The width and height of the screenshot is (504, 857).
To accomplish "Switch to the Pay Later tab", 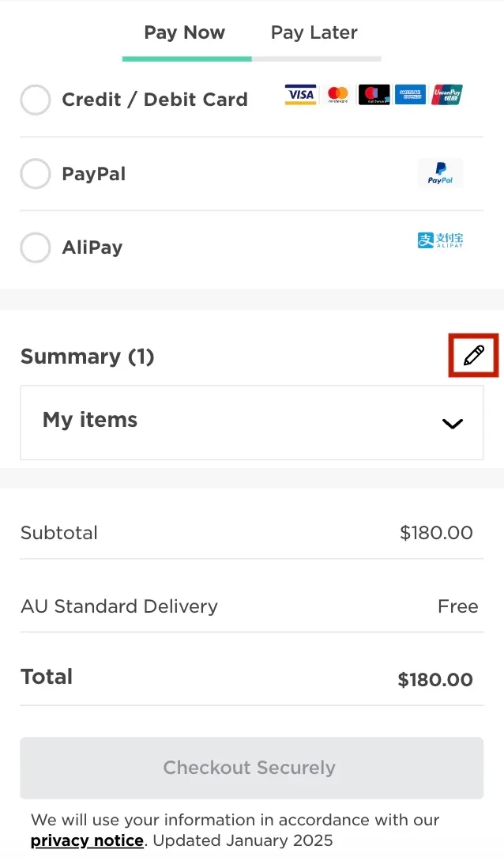I will (314, 32).
